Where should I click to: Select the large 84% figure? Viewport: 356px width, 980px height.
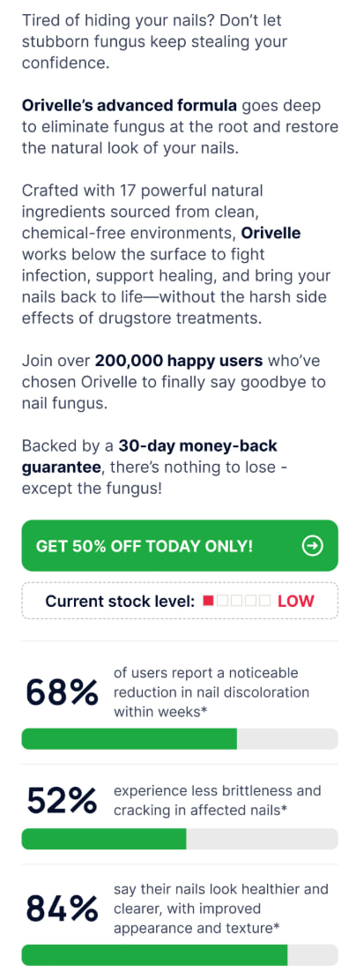click(63, 909)
